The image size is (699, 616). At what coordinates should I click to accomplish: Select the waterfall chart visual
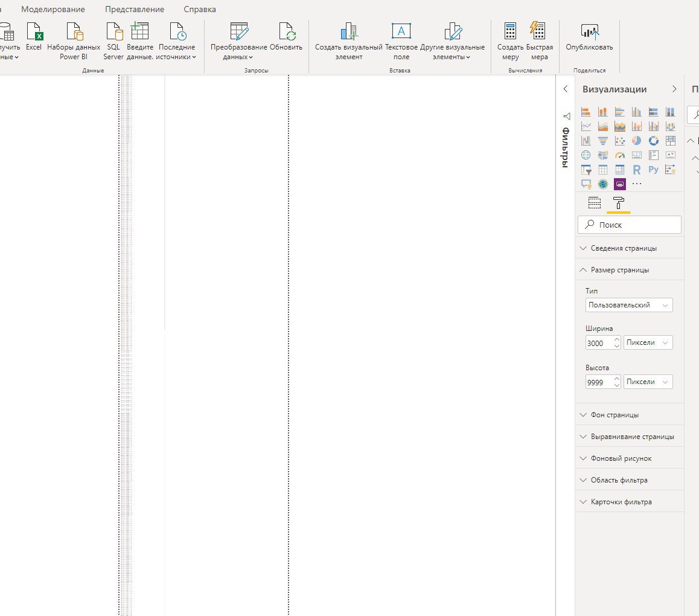click(x=586, y=141)
